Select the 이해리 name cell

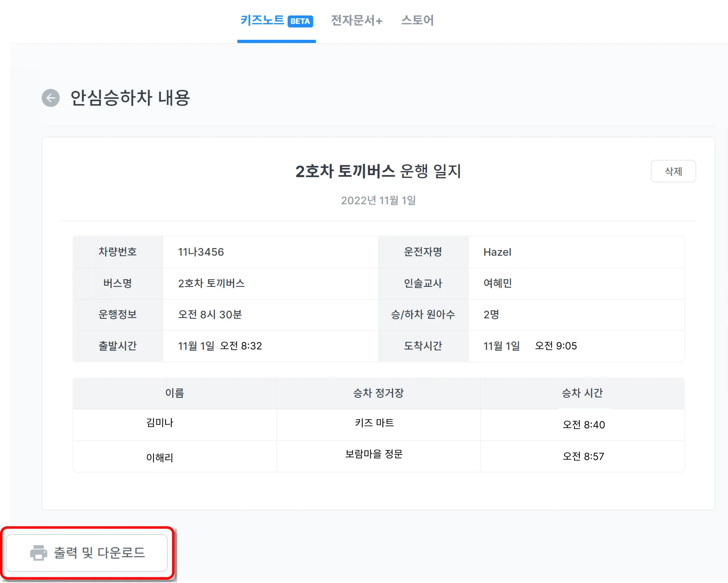pos(160,457)
